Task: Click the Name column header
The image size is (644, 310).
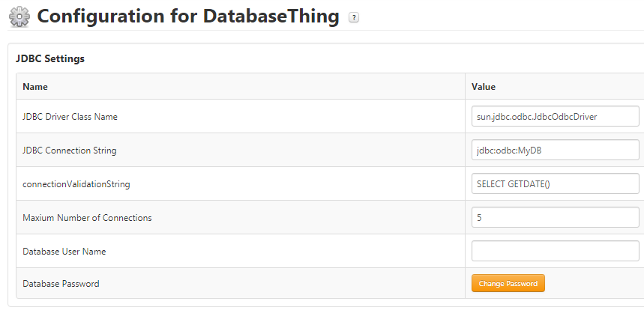Action: point(35,87)
